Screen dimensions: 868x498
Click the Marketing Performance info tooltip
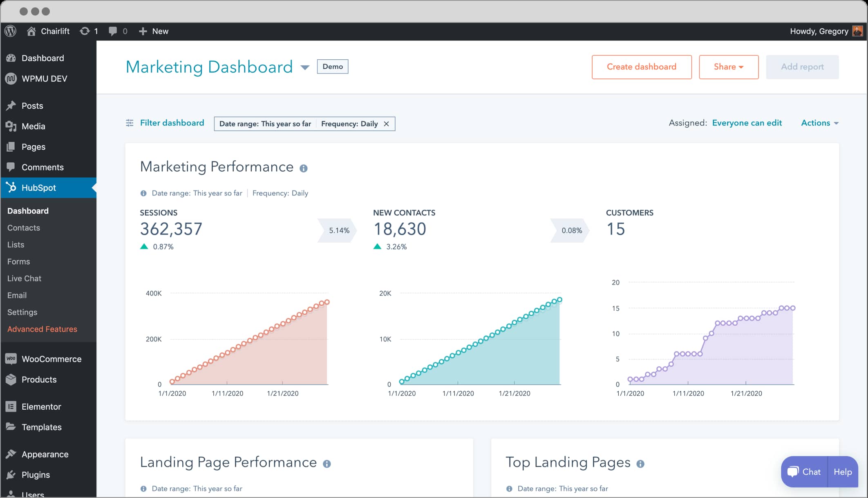tap(304, 168)
